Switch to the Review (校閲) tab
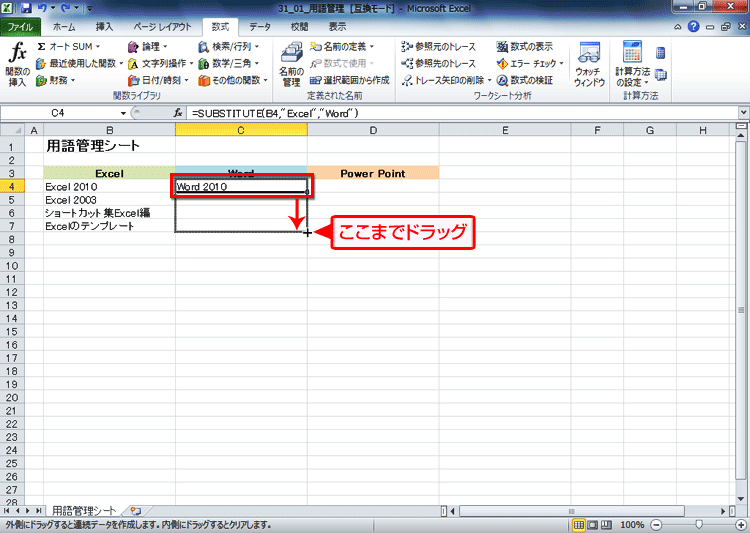 (299, 27)
